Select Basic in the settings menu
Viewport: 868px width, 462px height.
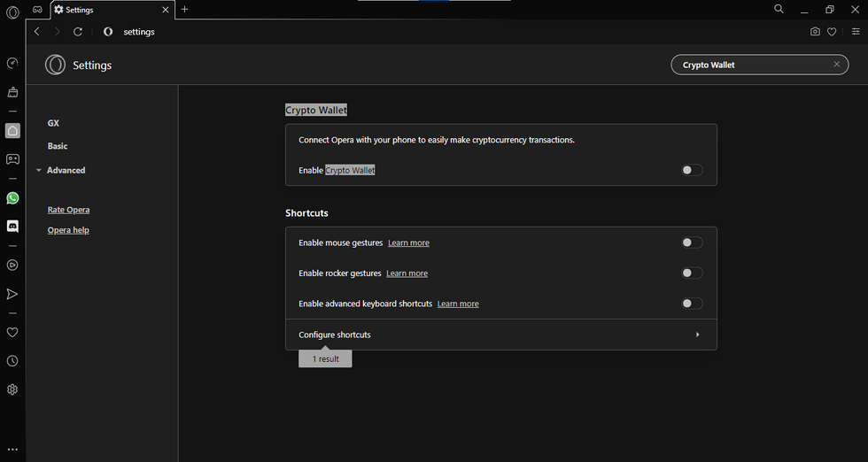[x=58, y=146]
